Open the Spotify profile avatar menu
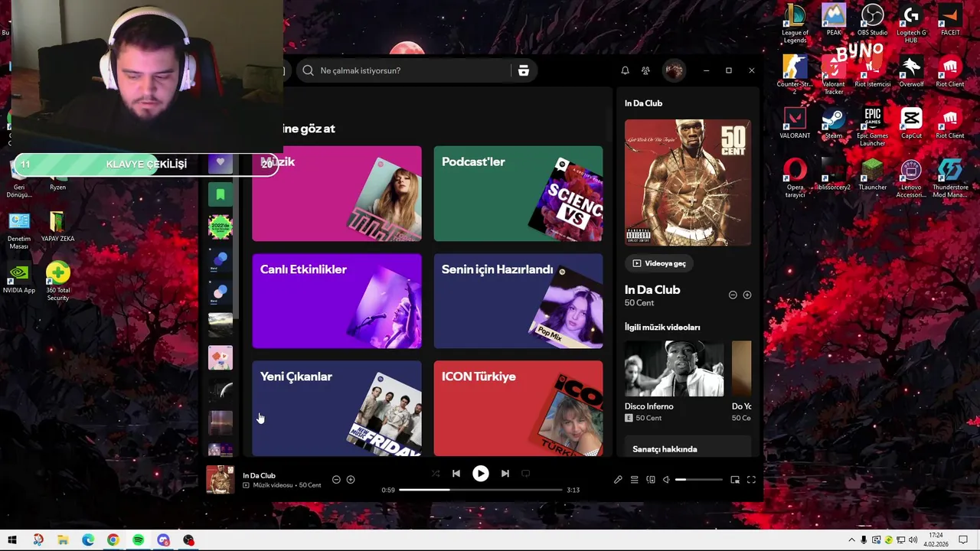980x551 pixels. coord(674,70)
